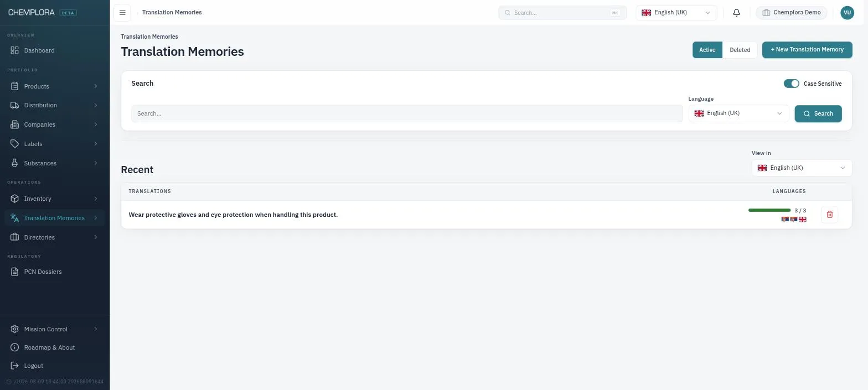Switch to the Deleted tab
This screenshot has width=868, height=390.
pos(740,50)
